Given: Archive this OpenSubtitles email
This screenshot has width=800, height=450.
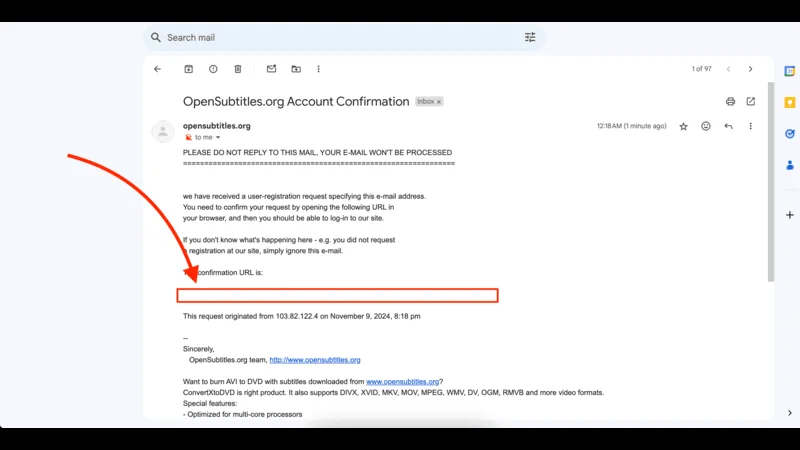Looking at the screenshot, I should tap(188, 69).
